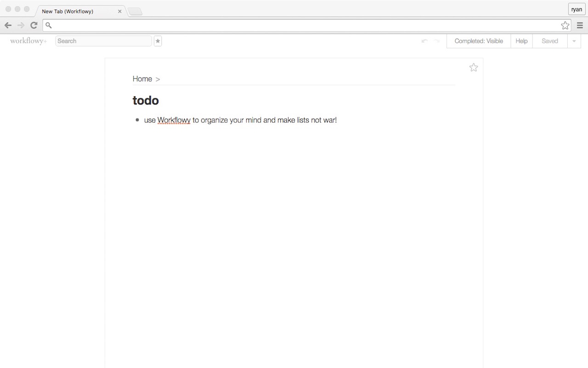Click the starred pages icon beside Search
Image resolution: width=588 pixels, height=368 pixels.
158,41
